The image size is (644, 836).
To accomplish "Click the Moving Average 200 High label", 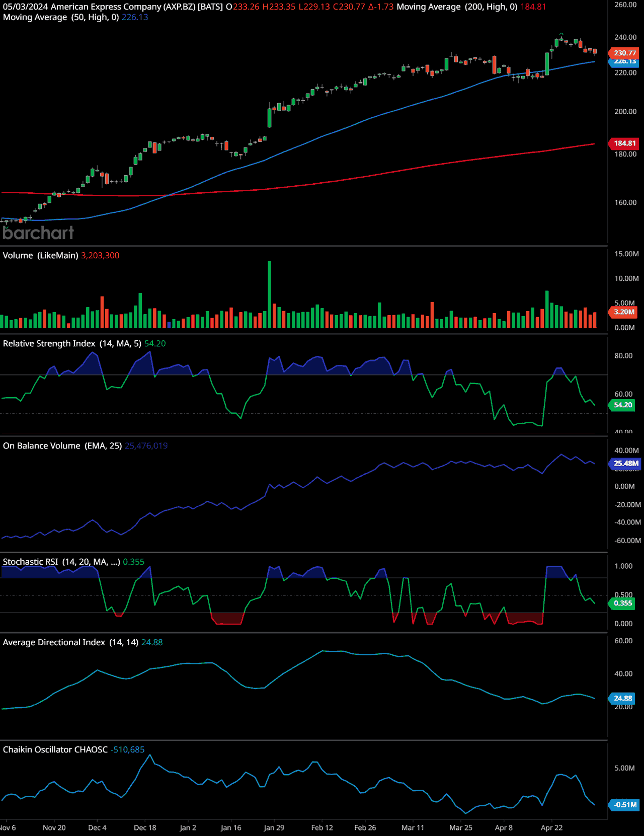I will point(457,7).
